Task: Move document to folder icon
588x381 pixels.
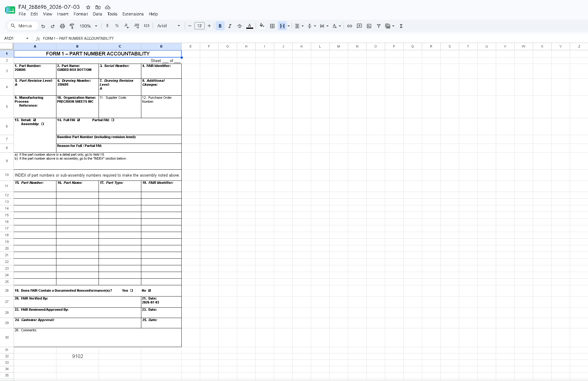Action: 98,7
